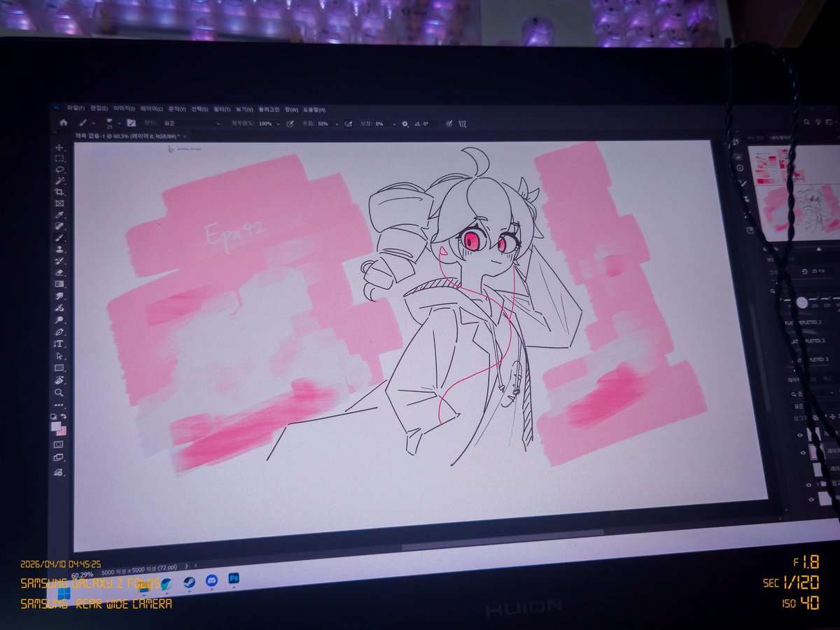The image size is (840, 630).
Task: Select the Clone Stamp tool
Action: tap(59, 250)
